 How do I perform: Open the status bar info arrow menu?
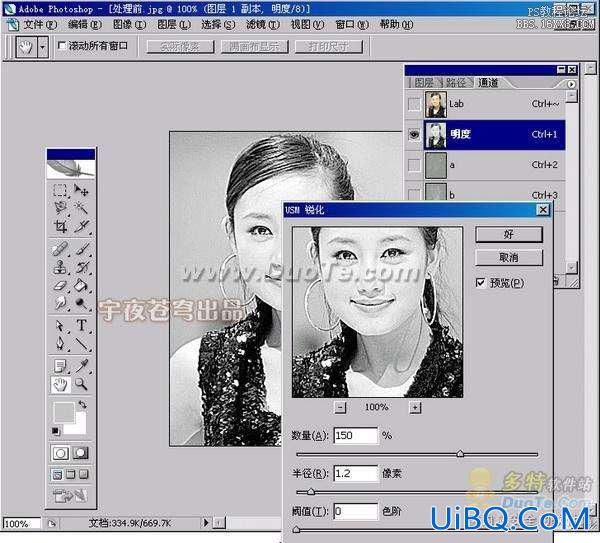click(x=206, y=522)
